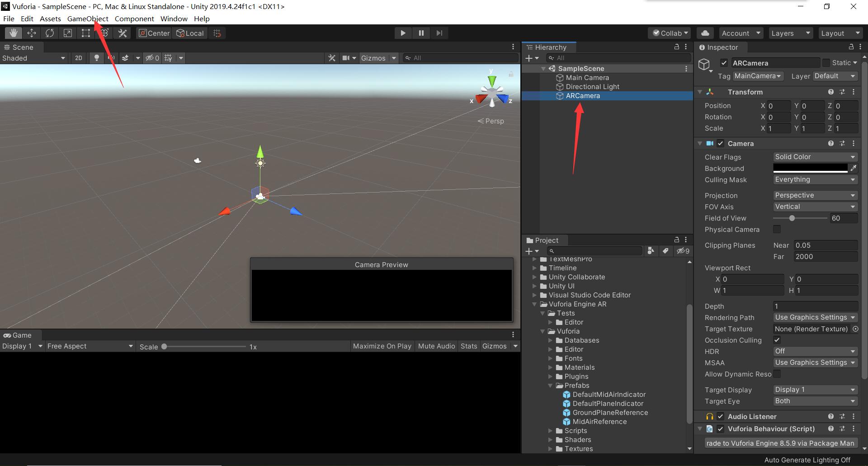Click the Step frame button
The height and width of the screenshot is (466, 868).
tap(439, 33)
